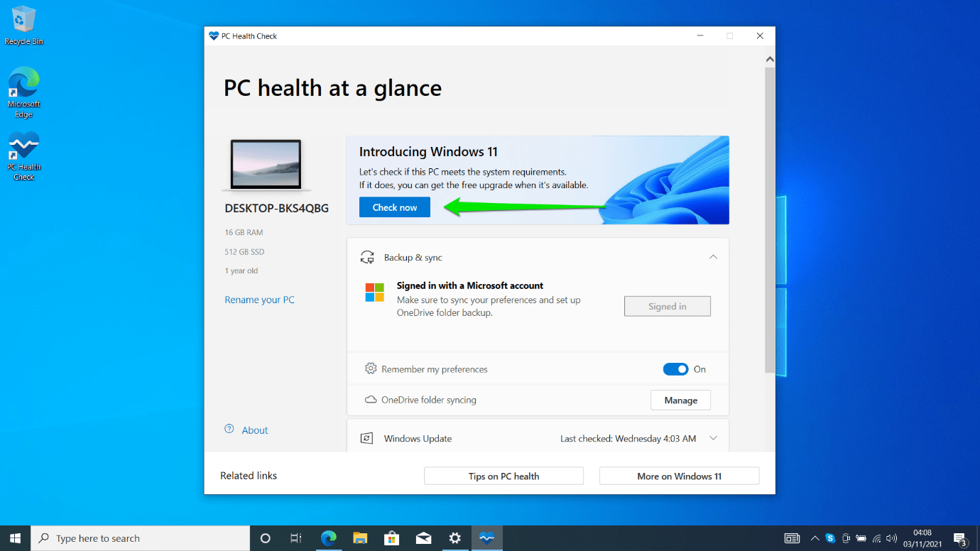The width and height of the screenshot is (980, 551).
Task: Click the taskbar search box
Action: click(141, 538)
